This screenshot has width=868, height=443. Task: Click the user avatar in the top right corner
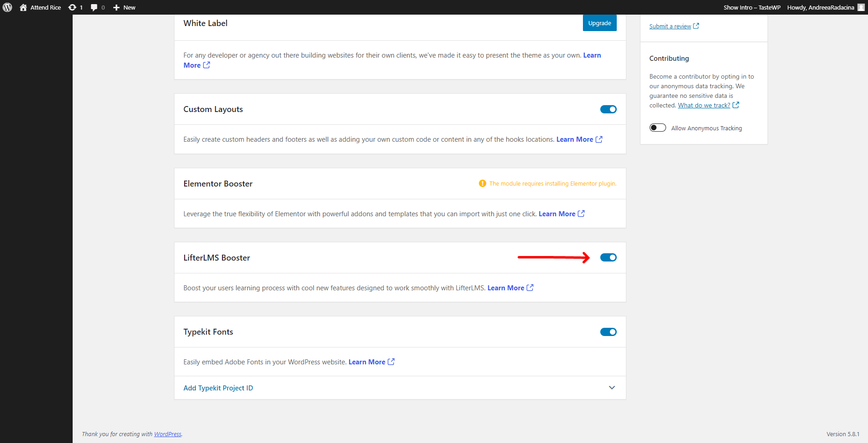tap(860, 7)
